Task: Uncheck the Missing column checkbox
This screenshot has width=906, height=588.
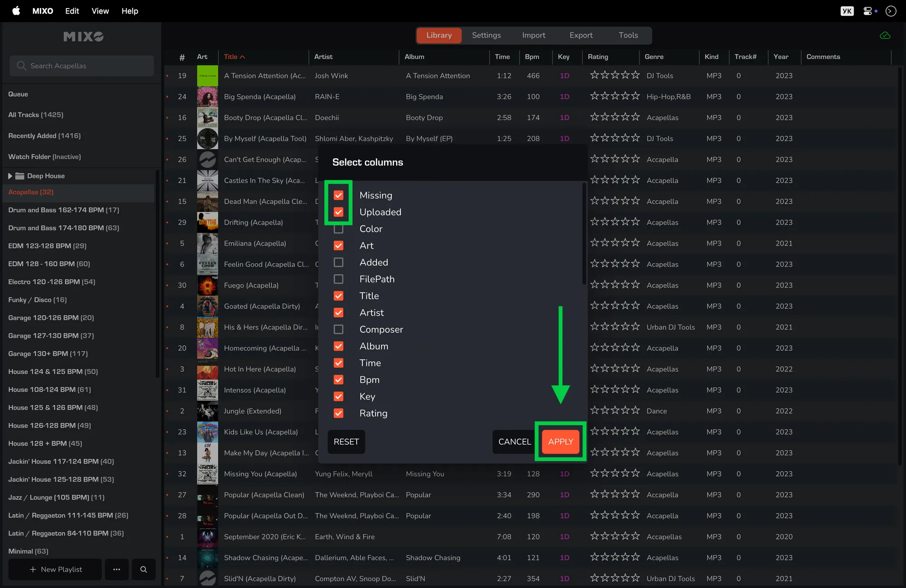Action: pos(338,196)
